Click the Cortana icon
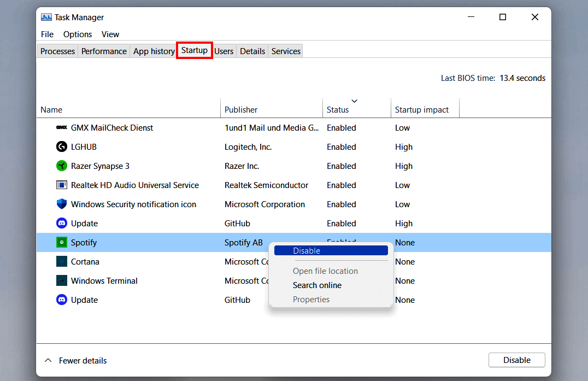 tap(61, 261)
